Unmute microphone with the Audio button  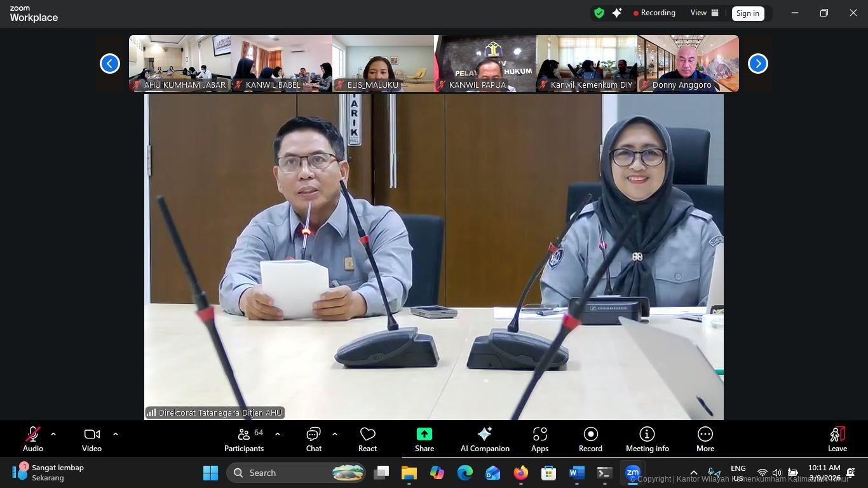pos(32,439)
